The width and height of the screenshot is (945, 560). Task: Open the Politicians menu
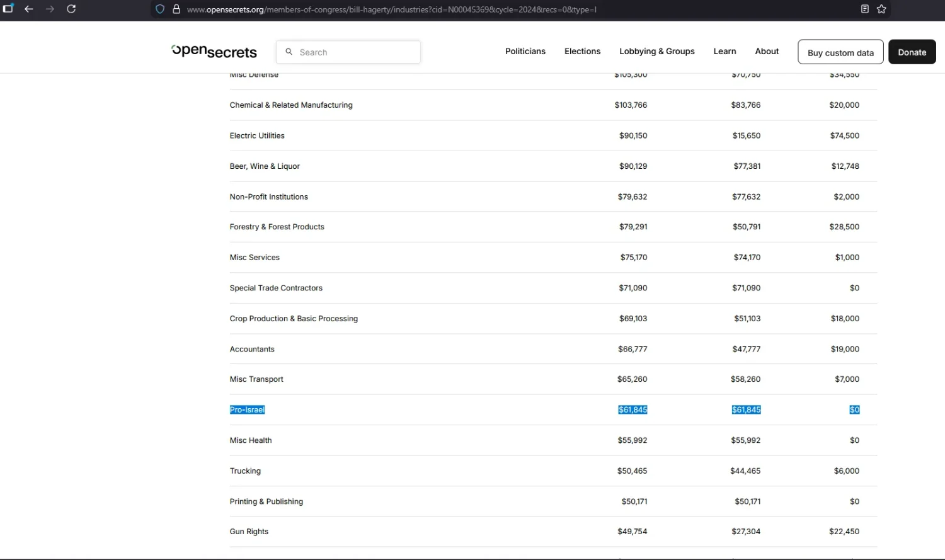click(x=525, y=52)
